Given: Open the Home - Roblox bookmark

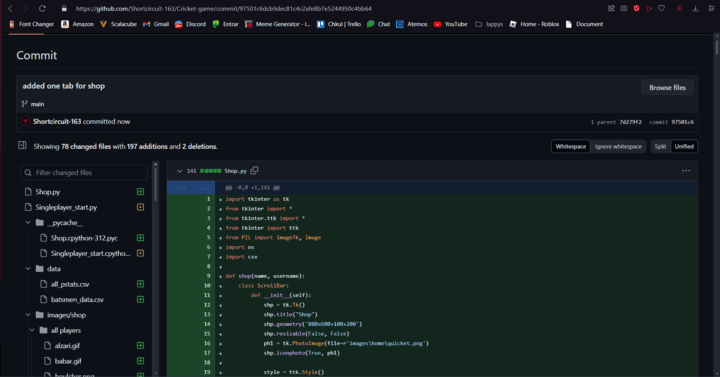Looking at the screenshot, I should [534, 24].
